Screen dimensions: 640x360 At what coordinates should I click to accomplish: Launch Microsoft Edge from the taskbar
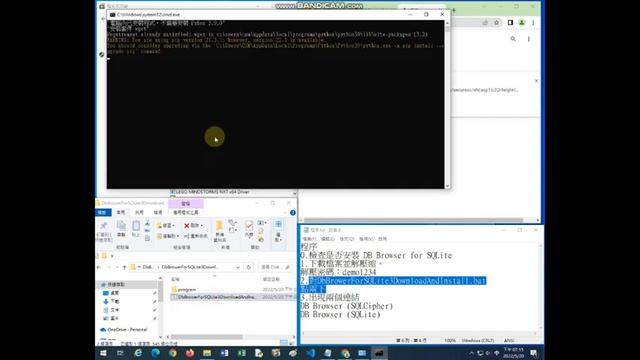tap(156, 353)
